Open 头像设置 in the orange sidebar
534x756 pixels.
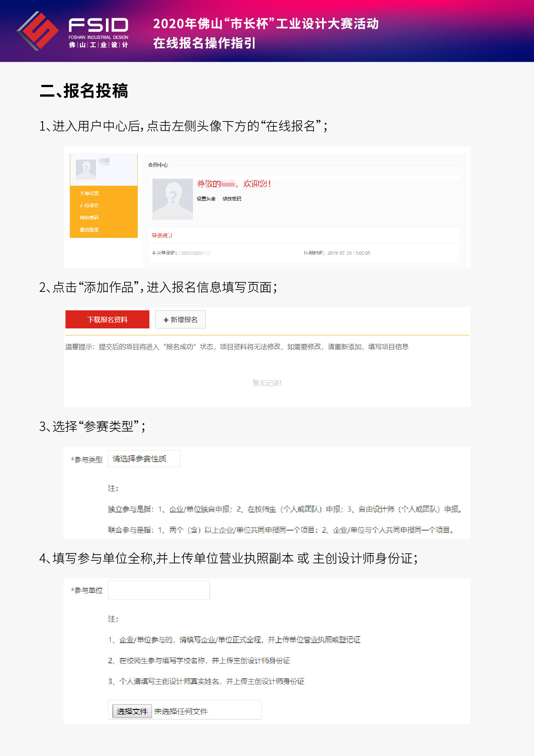[89, 194]
